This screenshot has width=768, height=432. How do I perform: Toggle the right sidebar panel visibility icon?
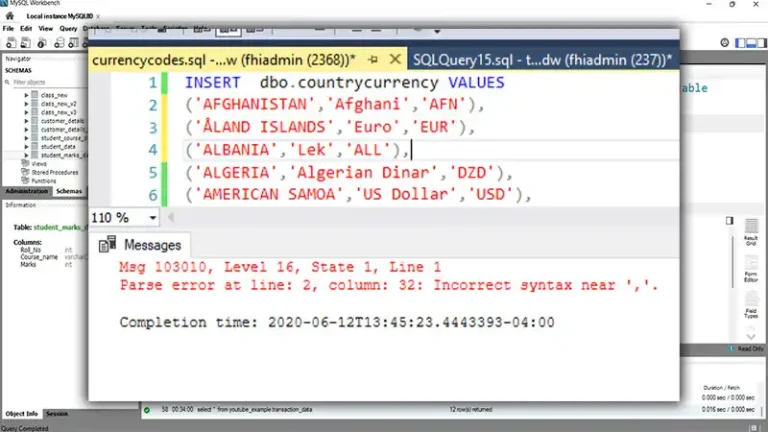[762, 43]
